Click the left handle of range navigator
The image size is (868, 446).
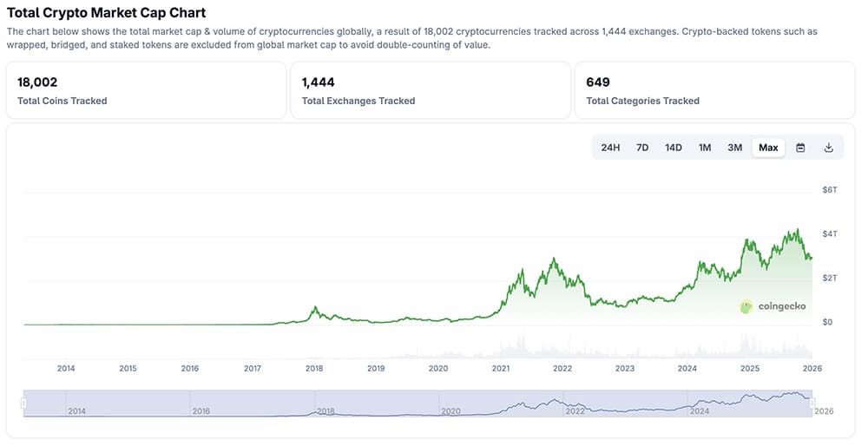click(24, 403)
